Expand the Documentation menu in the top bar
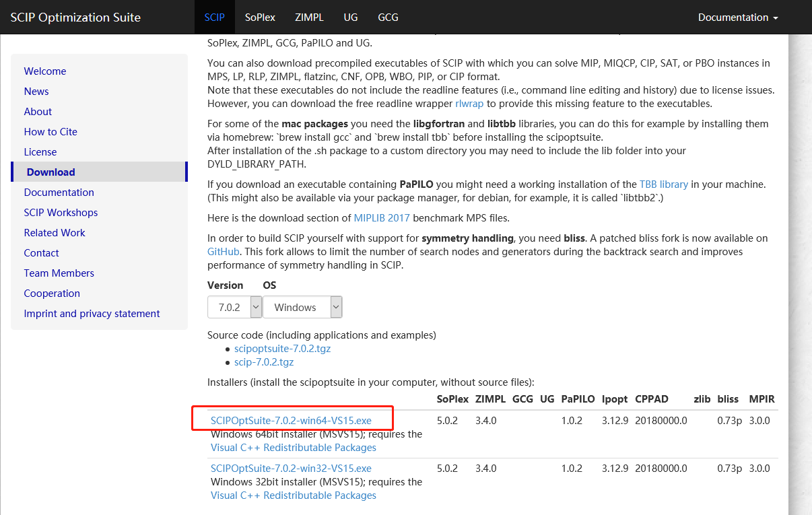 tap(737, 17)
